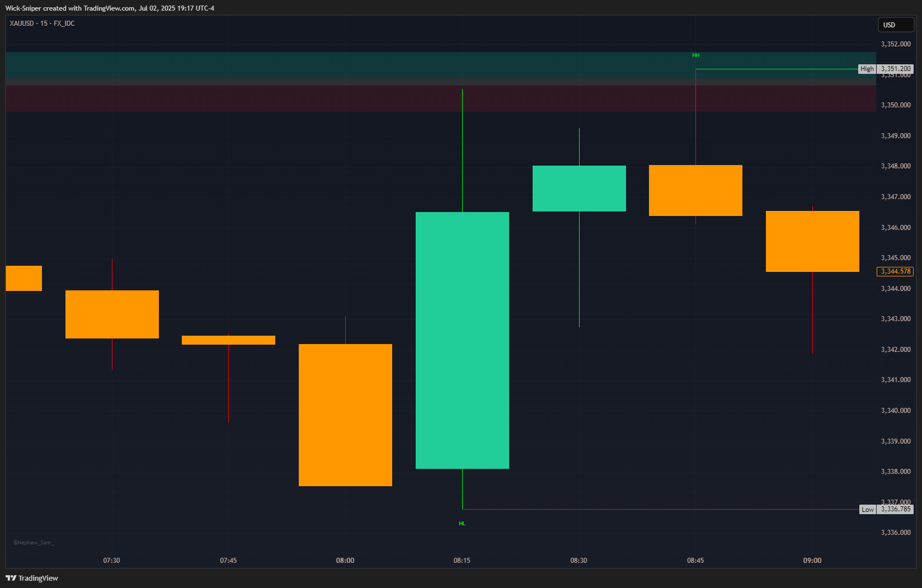
Task: Click the 07:45 time axis label
Action: pyautogui.click(x=228, y=561)
